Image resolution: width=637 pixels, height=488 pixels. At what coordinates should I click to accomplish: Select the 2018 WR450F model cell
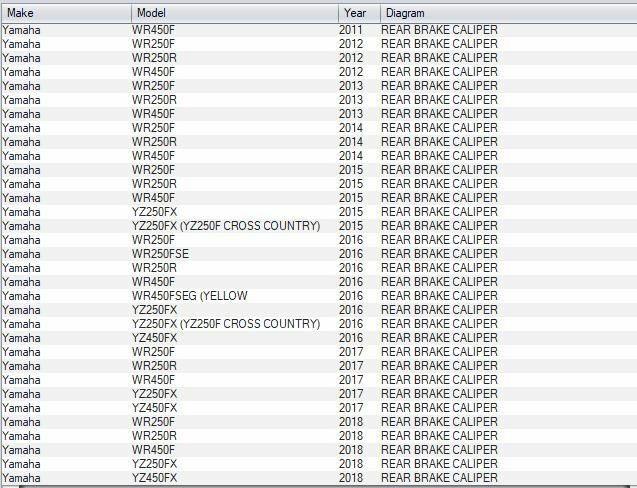tap(153, 450)
